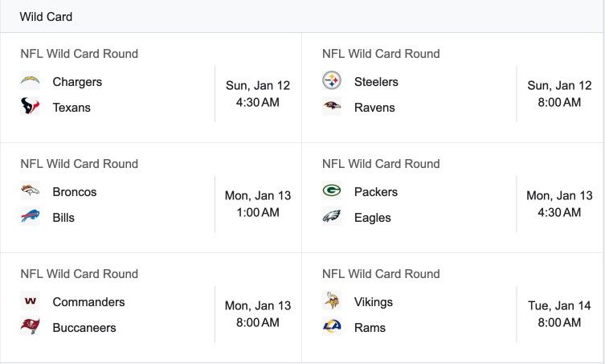Click the Bills team logo
Viewport: 605px width, 364px height.
30,216
